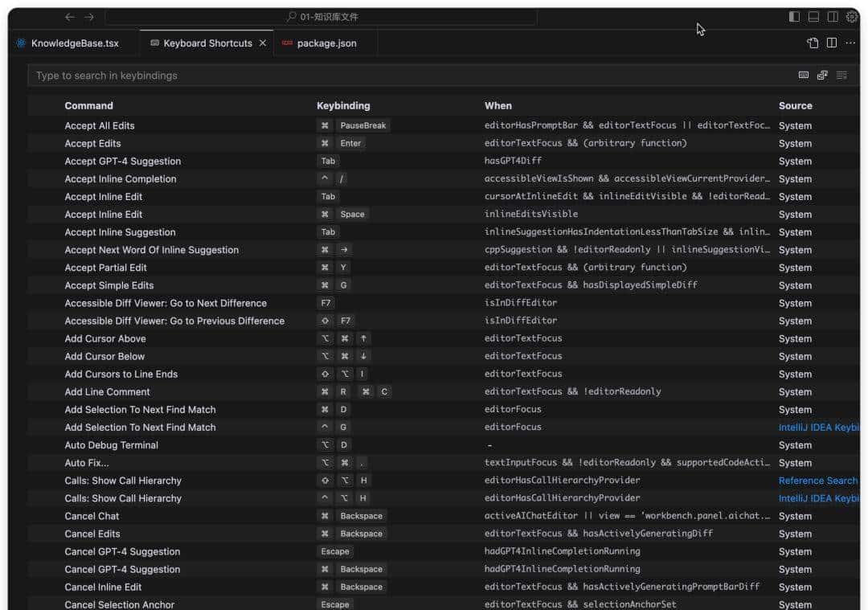Open the Reference Search source link

[x=817, y=481]
